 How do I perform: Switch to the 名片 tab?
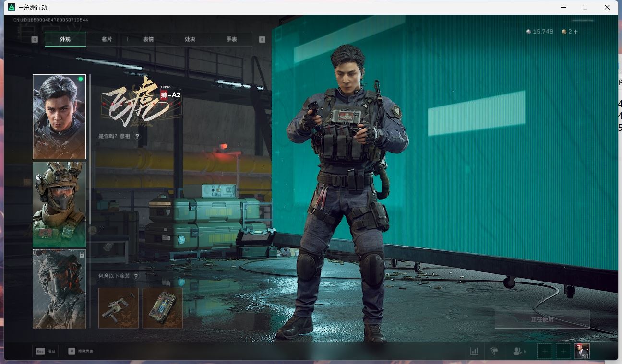point(107,39)
